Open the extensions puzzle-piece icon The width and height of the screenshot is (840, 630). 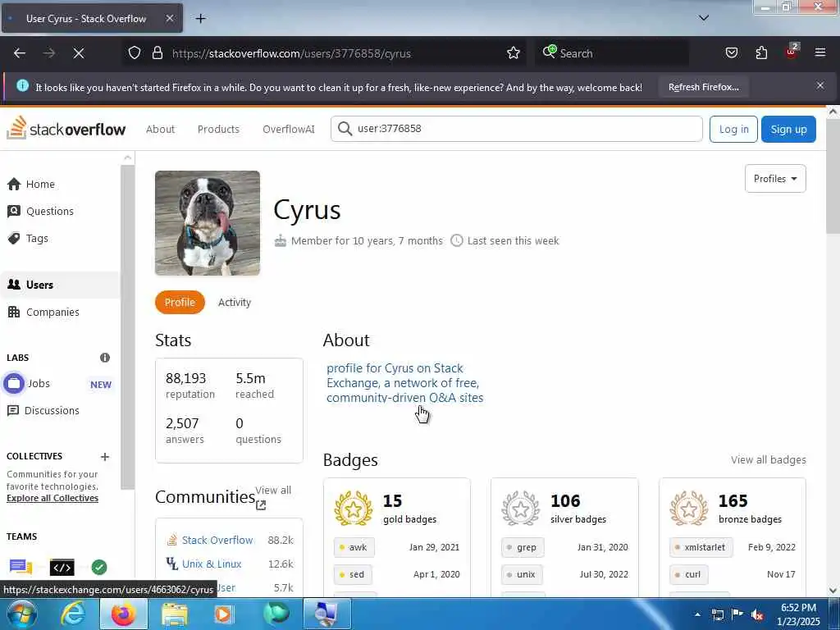[761, 52]
